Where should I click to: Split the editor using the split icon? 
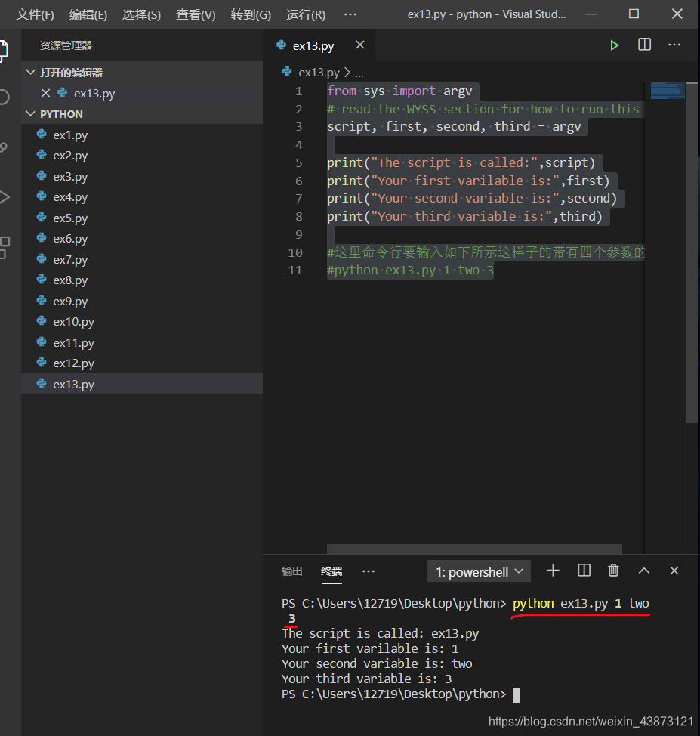coord(643,45)
